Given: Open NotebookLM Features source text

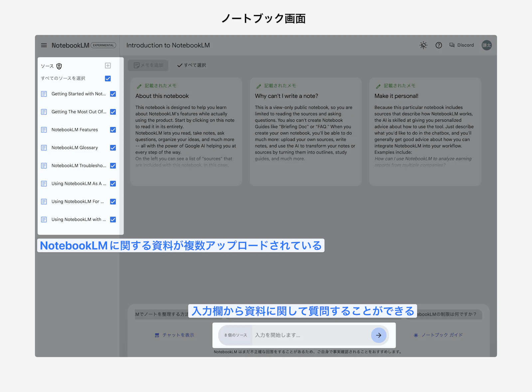Looking at the screenshot, I should click(75, 130).
